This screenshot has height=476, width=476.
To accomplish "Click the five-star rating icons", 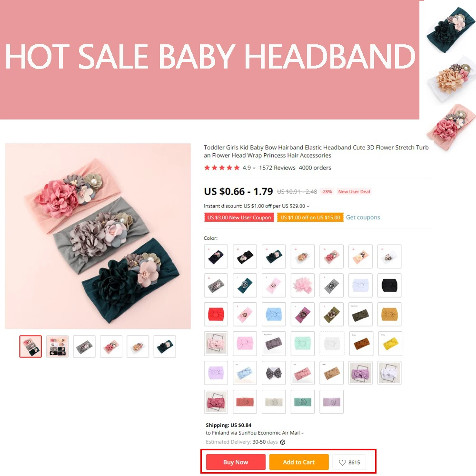I will pos(222,168).
